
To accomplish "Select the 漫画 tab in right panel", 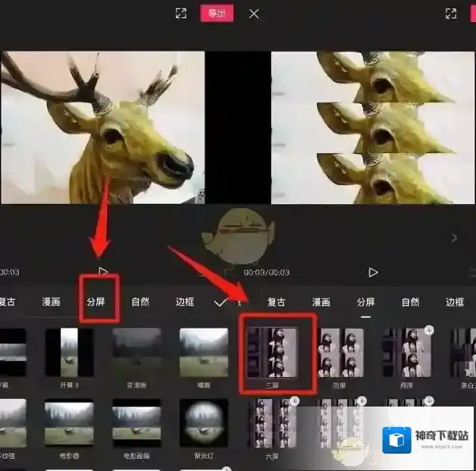I will [321, 302].
